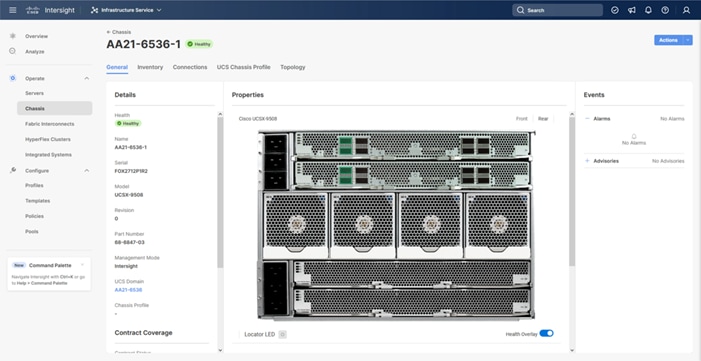Image resolution: width=701 pixels, height=361 pixels.
Task: Click the Healthy badge under Health
Action: (x=128, y=123)
